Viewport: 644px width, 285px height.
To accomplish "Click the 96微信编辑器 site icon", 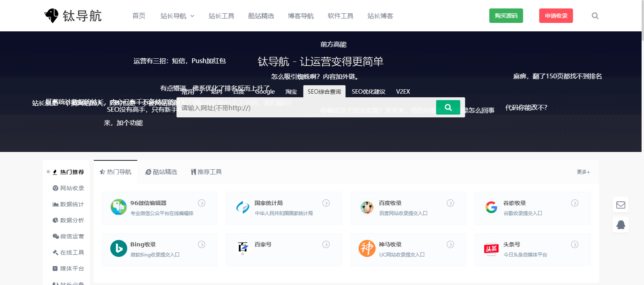I will [x=119, y=207].
